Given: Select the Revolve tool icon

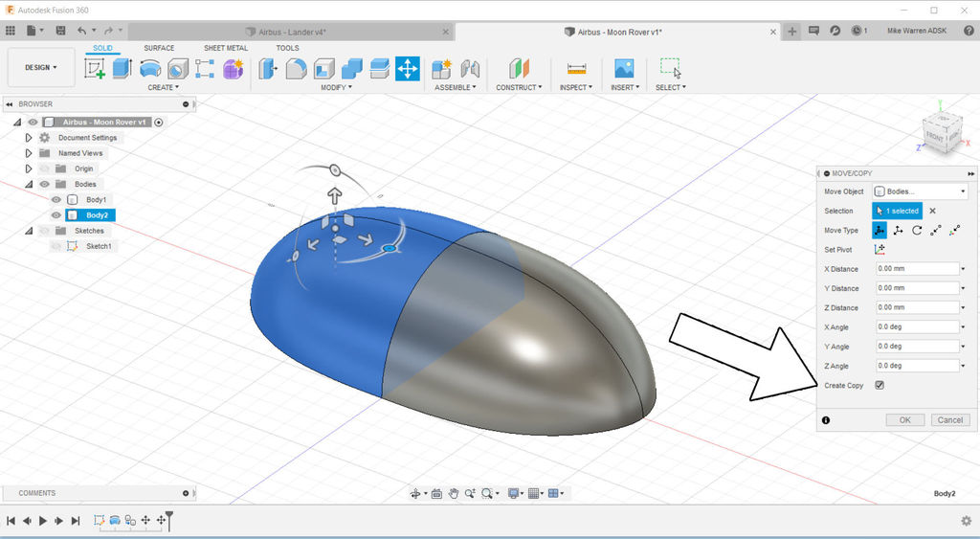Looking at the screenshot, I should pyautogui.click(x=150, y=68).
